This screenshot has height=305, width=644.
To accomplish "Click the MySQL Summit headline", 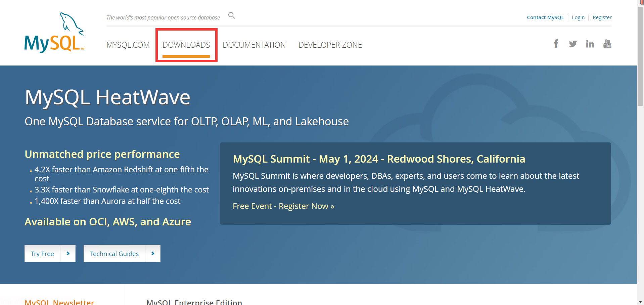I will pyautogui.click(x=379, y=159).
